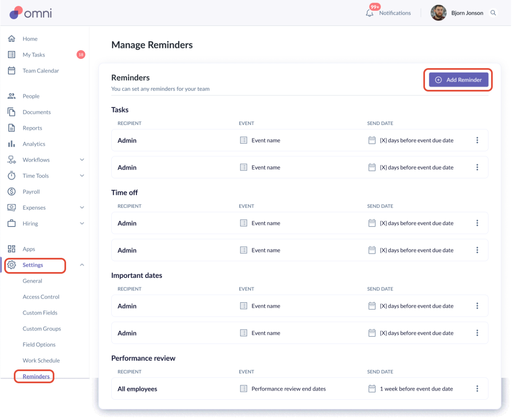Click the Notifications label in header
512x420 pixels.
395,13
